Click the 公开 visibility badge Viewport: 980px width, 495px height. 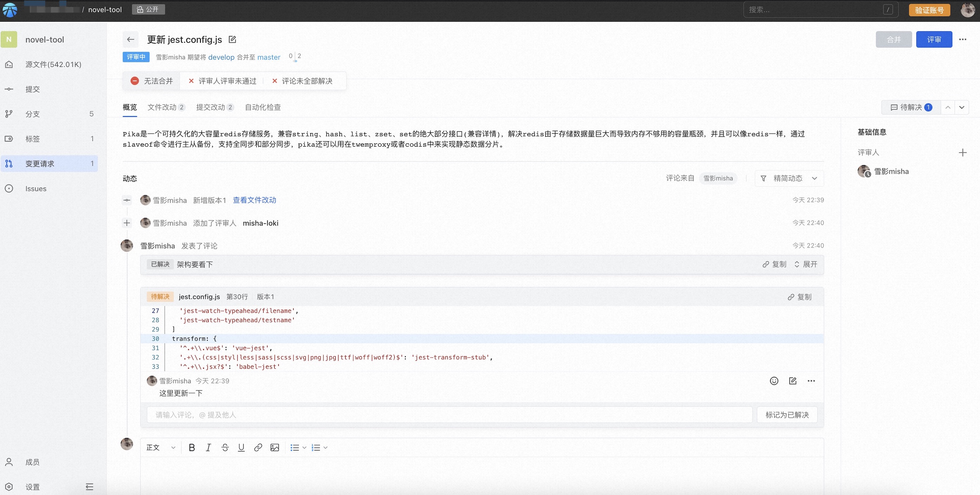(148, 9)
